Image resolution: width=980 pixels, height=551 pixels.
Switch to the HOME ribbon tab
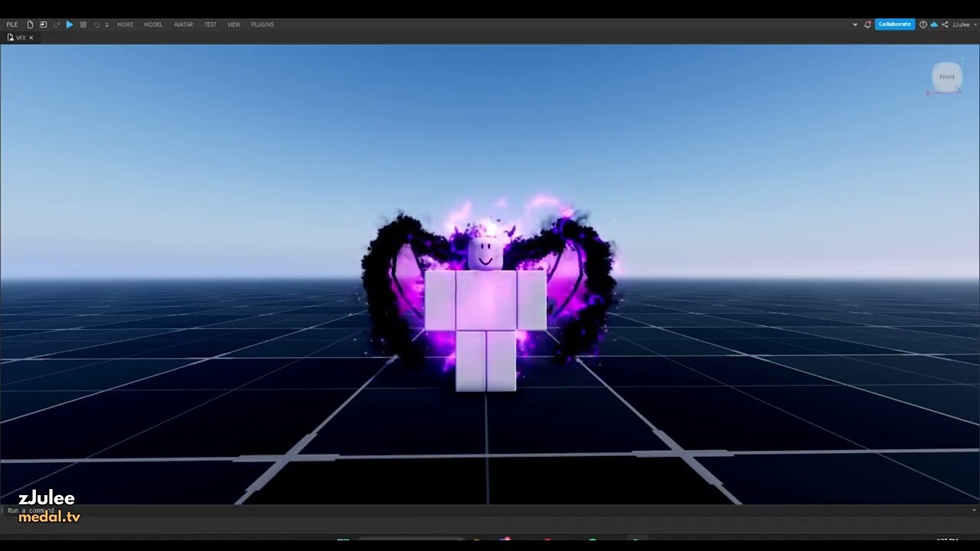[x=125, y=24]
